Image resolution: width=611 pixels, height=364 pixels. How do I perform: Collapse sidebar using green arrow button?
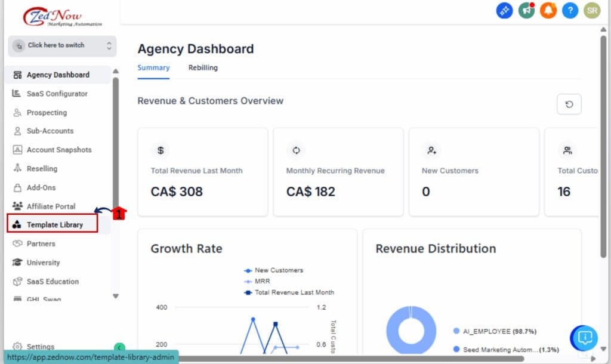[x=119, y=347]
